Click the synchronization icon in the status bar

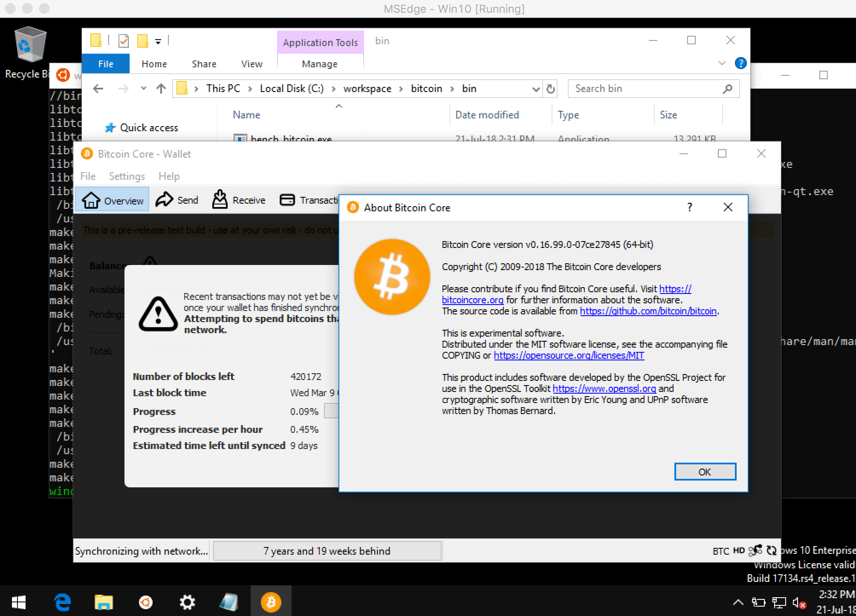(x=772, y=550)
